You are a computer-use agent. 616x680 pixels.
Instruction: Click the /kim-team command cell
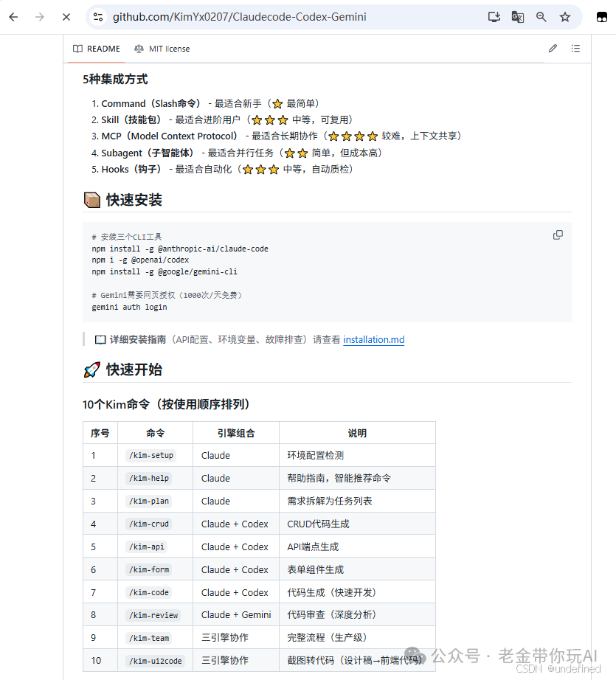[x=155, y=638]
